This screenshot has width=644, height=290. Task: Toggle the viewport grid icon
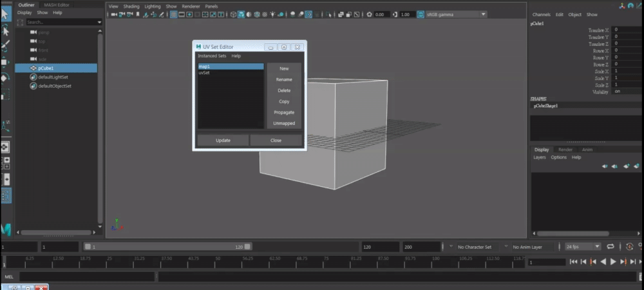[x=174, y=14]
